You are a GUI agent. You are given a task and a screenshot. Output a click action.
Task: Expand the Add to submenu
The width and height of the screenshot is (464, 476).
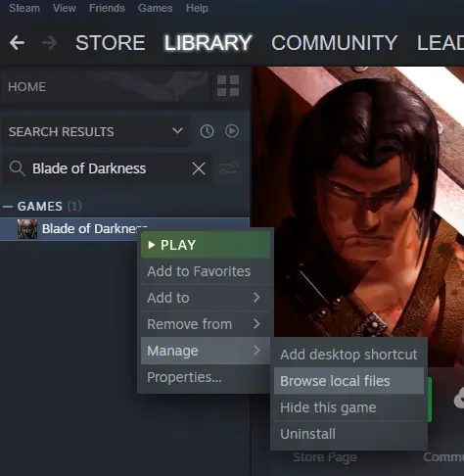coord(206,298)
